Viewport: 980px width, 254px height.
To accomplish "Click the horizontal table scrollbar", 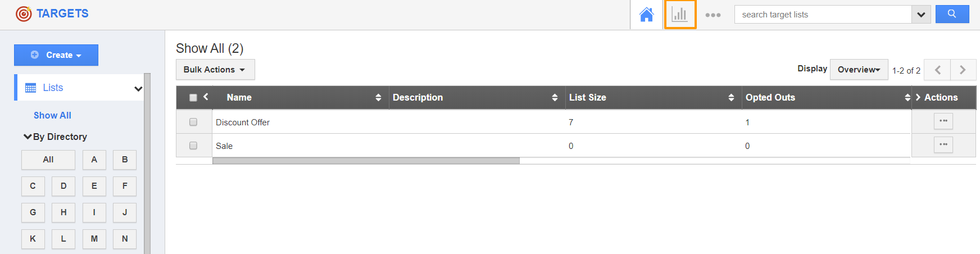I will pyautogui.click(x=366, y=161).
